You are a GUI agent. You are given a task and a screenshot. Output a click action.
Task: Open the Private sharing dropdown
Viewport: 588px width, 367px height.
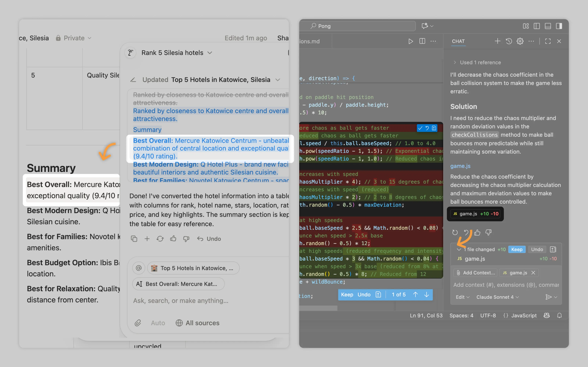pyautogui.click(x=74, y=38)
